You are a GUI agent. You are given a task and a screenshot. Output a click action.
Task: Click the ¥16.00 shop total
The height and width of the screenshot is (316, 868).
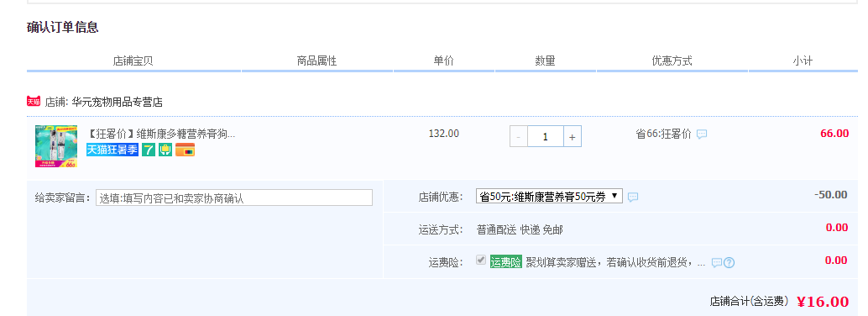click(x=823, y=302)
